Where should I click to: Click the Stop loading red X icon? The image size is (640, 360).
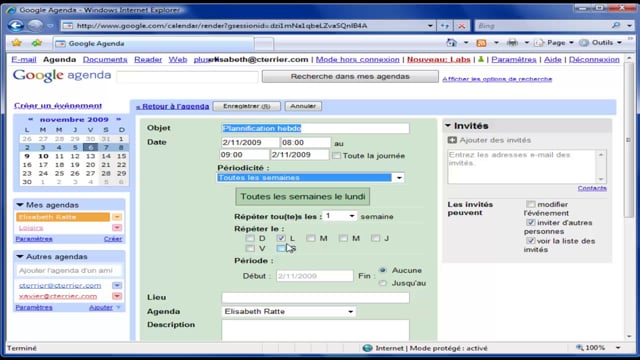pos(462,26)
